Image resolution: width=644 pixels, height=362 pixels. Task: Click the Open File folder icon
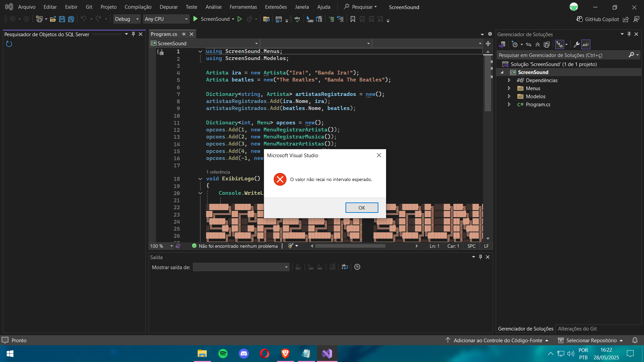[53, 19]
